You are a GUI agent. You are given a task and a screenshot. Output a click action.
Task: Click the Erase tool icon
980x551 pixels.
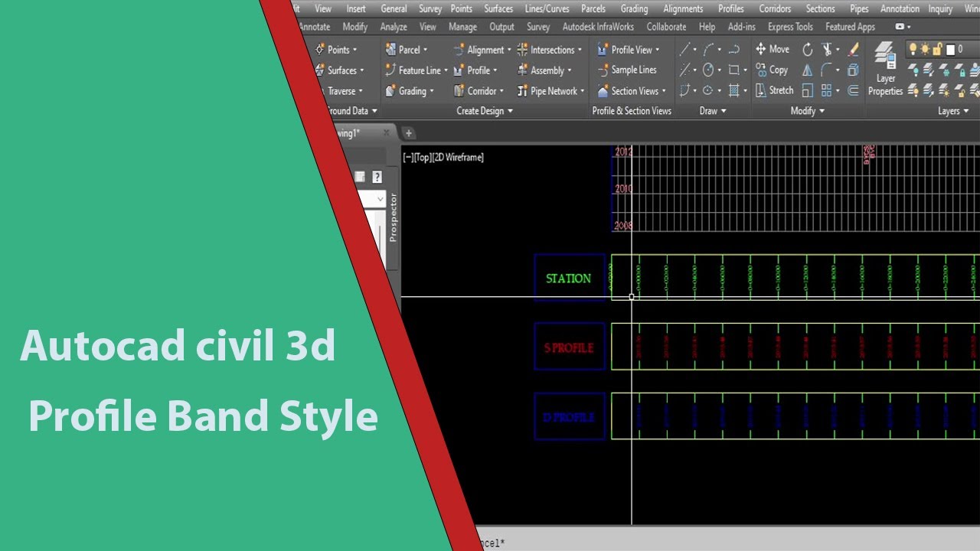[854, 50]
